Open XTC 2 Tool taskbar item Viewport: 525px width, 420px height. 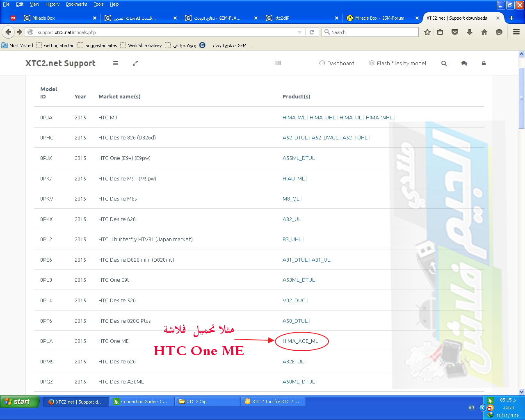273,402
